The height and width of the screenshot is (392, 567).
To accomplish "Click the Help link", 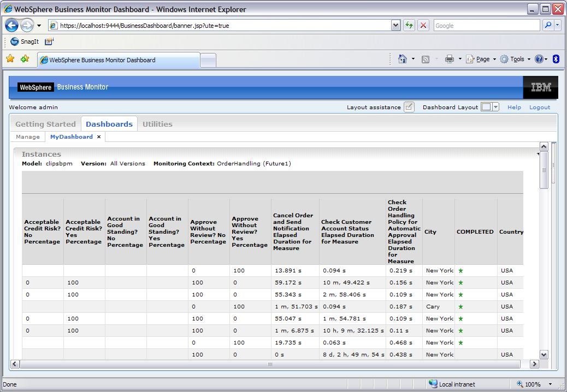I will point(514,108).
